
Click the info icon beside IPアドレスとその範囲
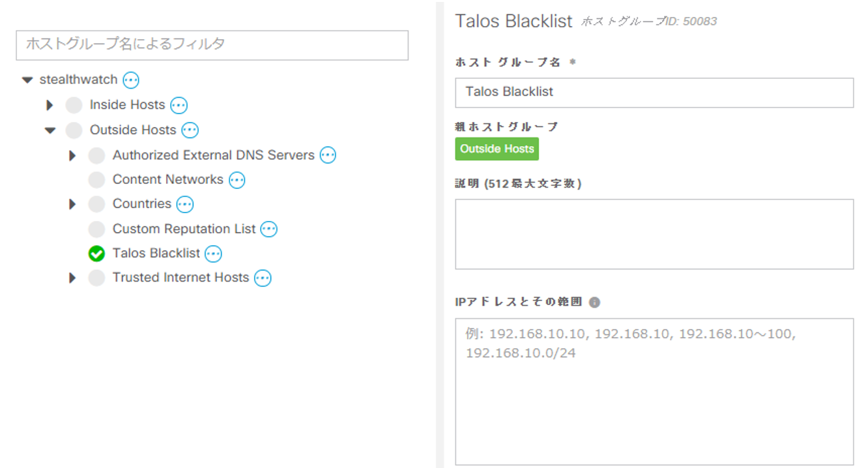pos(594,302)
